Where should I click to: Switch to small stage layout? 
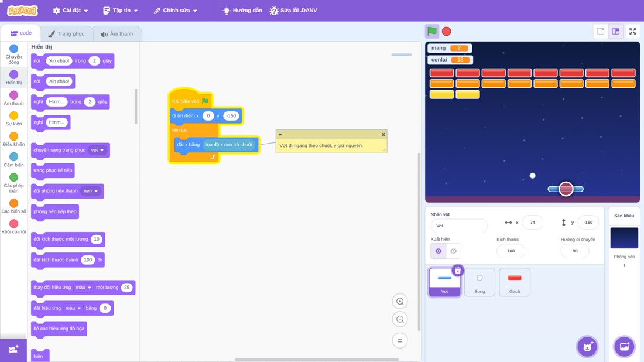click(x=601, y=31)
